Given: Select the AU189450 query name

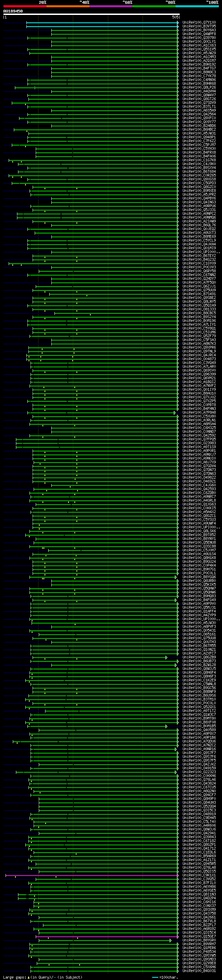Looking at the screenshot, I should tap(13, 11).
